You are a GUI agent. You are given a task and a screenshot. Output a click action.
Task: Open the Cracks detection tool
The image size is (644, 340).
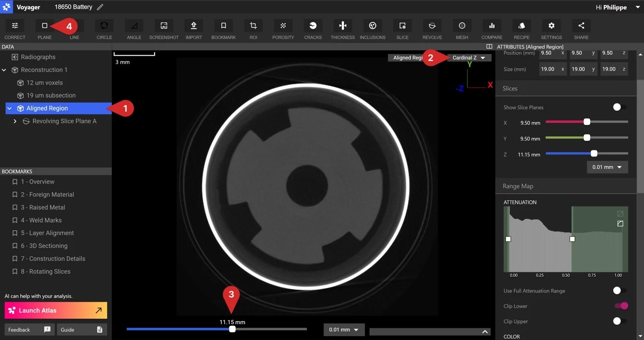313,26
